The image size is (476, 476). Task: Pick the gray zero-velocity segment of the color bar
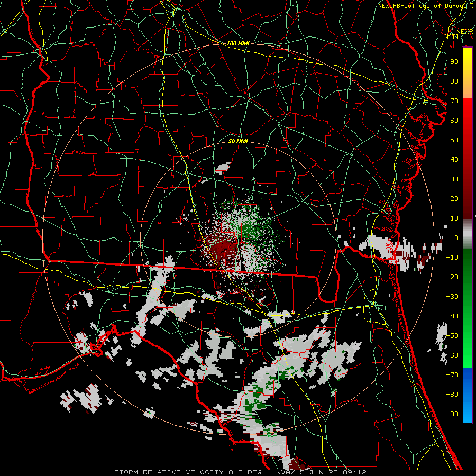[467, 234]
